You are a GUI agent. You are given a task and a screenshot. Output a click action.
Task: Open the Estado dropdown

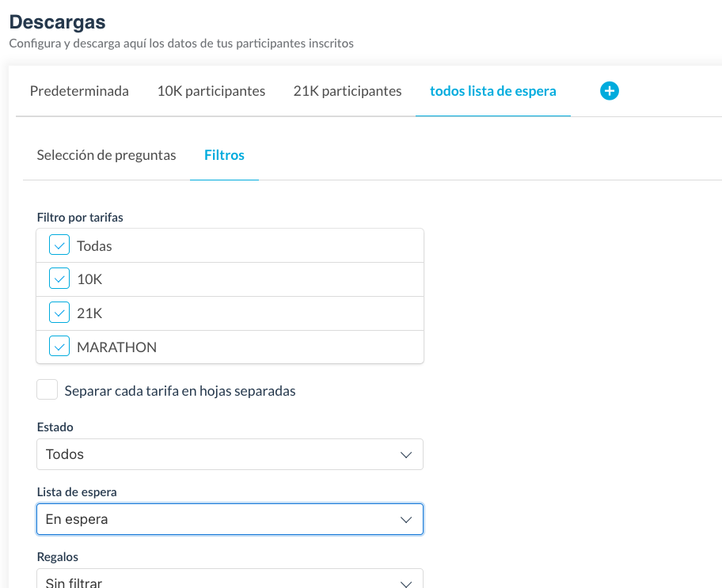point(230,454)
